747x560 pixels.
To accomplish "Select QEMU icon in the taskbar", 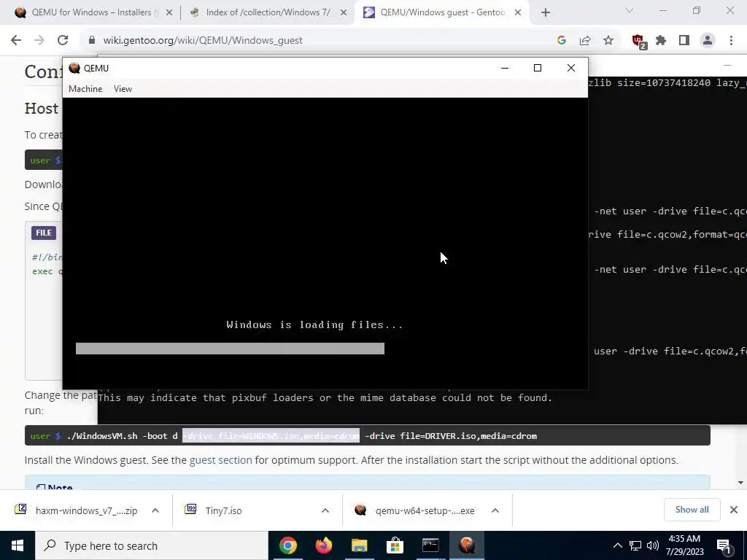I will coord(467,545).
